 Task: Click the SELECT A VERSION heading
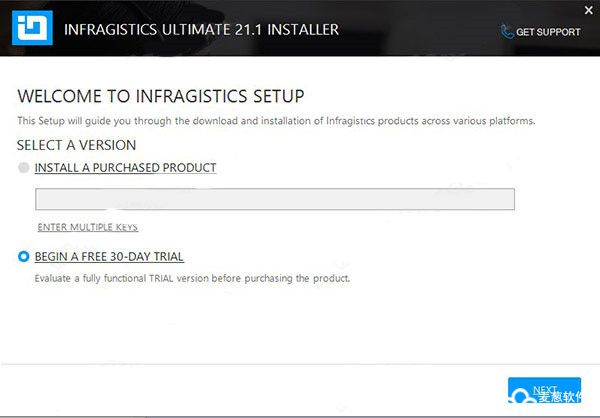(77, 145)
